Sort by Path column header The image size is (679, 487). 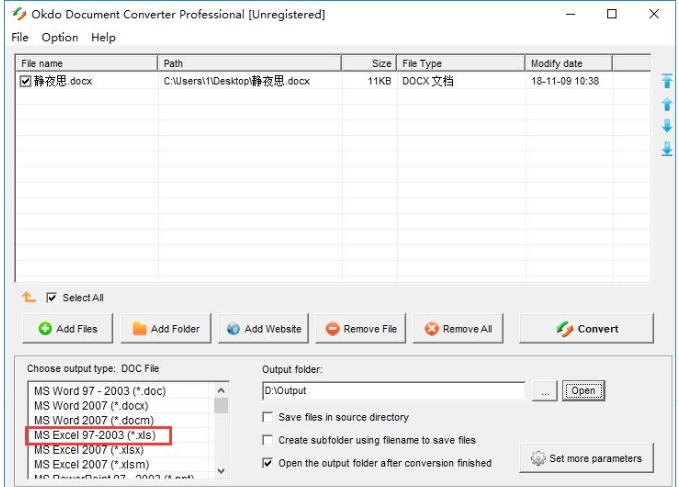coord(249,63)
